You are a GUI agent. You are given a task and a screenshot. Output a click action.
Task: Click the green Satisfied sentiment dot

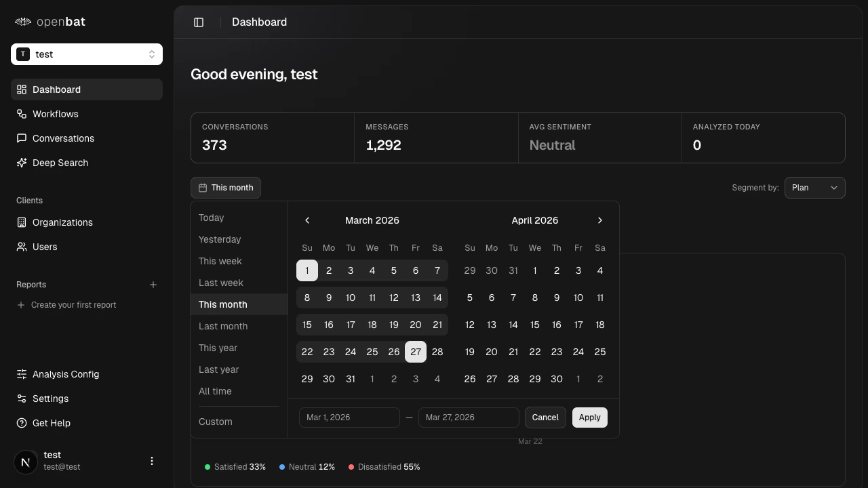[x=208, y=467]
